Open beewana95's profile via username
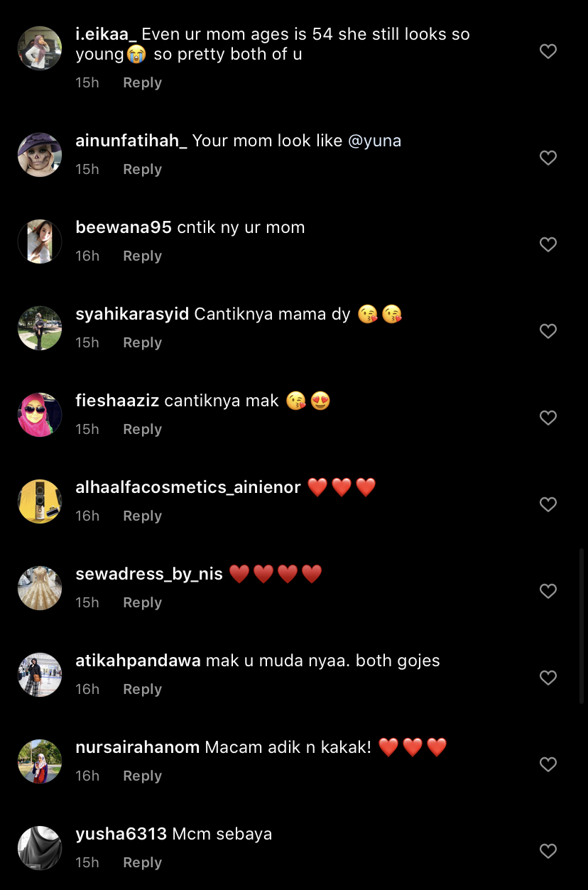Viewport: 588px width, 890px height. coord(124,227)
